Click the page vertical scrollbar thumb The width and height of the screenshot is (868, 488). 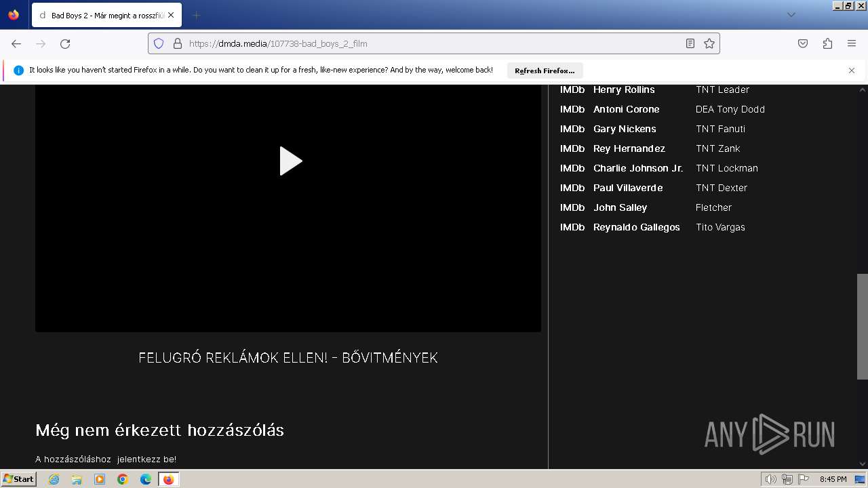click(x=863, y=327)
